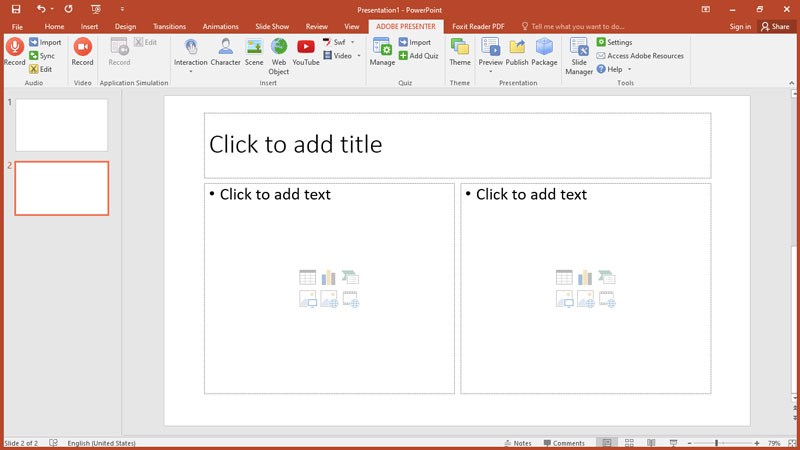Open the Home tab

[54, 27]
